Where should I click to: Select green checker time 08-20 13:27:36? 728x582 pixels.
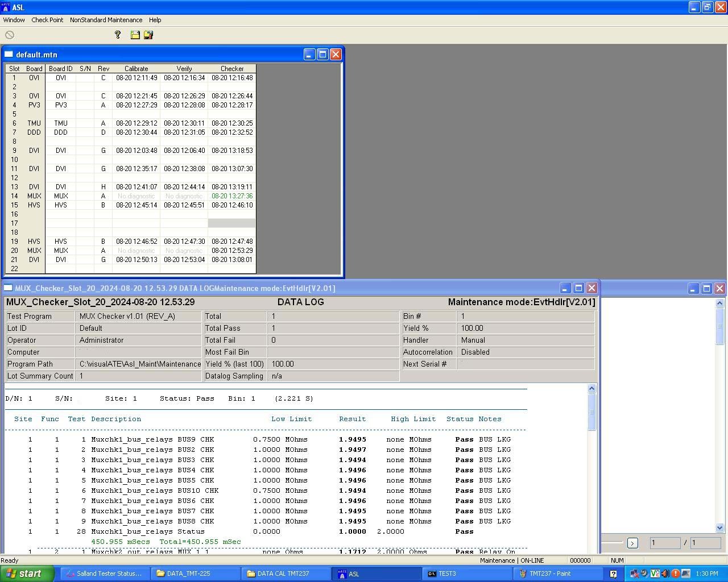pos(232,196)
